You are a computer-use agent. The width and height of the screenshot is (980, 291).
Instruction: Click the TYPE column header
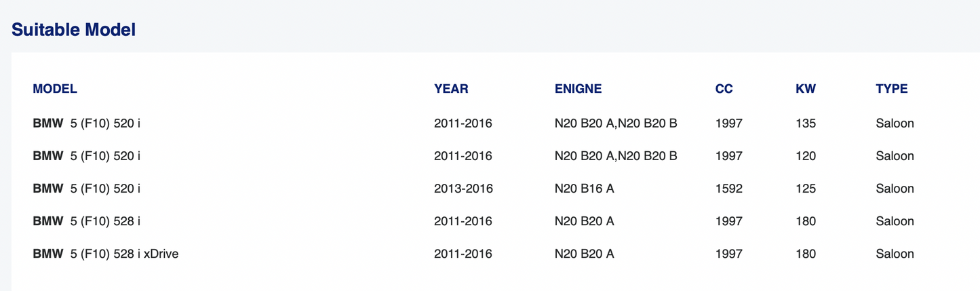(891, 89)
